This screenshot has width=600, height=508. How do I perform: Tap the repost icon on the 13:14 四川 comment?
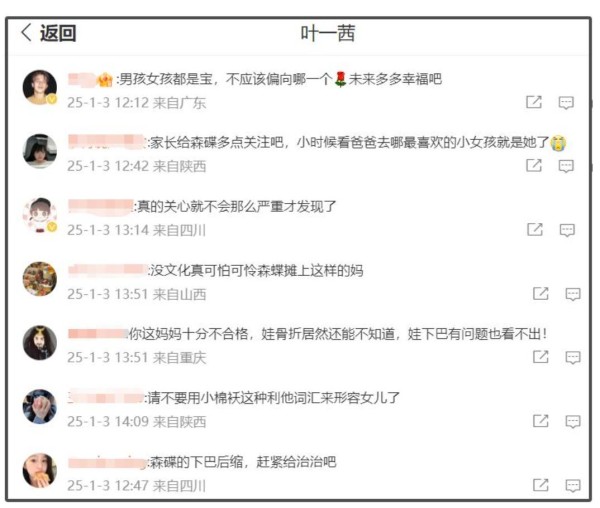535,230
